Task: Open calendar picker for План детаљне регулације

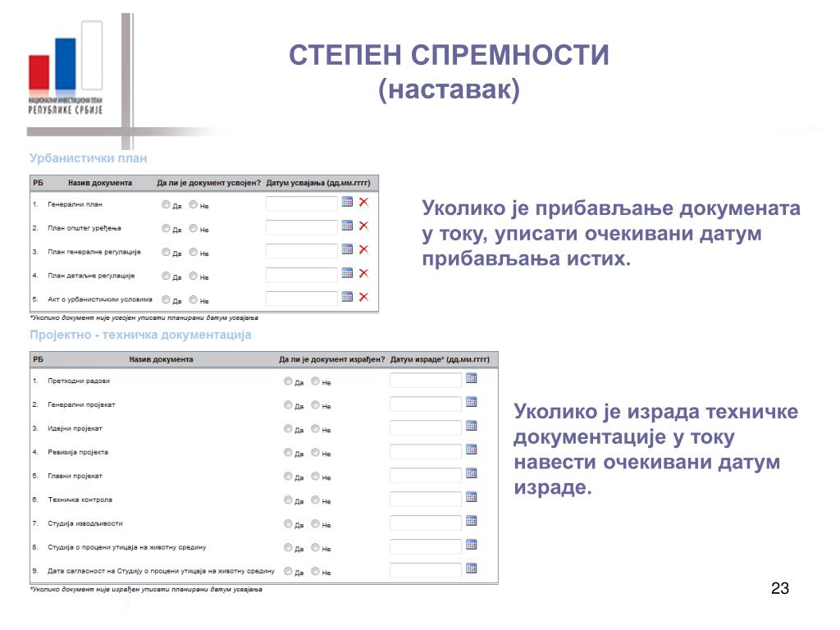Action: point(347,273)
